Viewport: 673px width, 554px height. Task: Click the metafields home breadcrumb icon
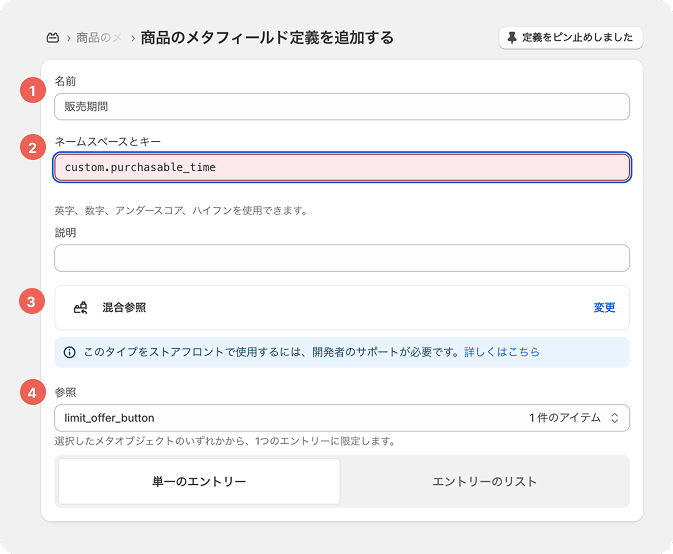click(x=53, y=38)
